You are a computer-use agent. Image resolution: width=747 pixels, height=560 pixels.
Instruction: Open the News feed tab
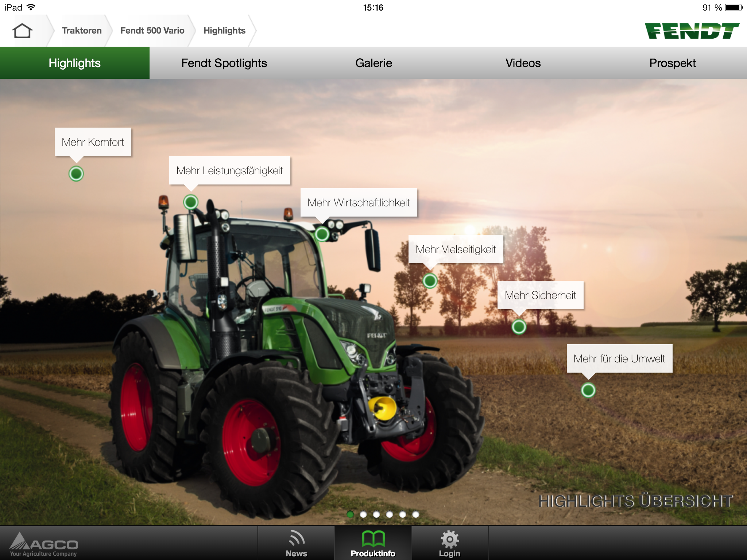(x=297, y=543)
